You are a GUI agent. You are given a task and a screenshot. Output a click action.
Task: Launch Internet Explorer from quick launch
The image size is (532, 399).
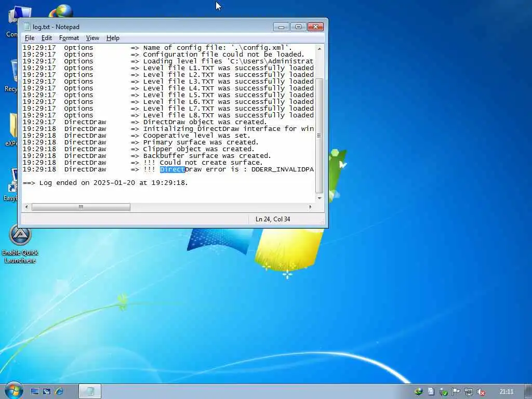pyautogui.click(x=59, y=392)
